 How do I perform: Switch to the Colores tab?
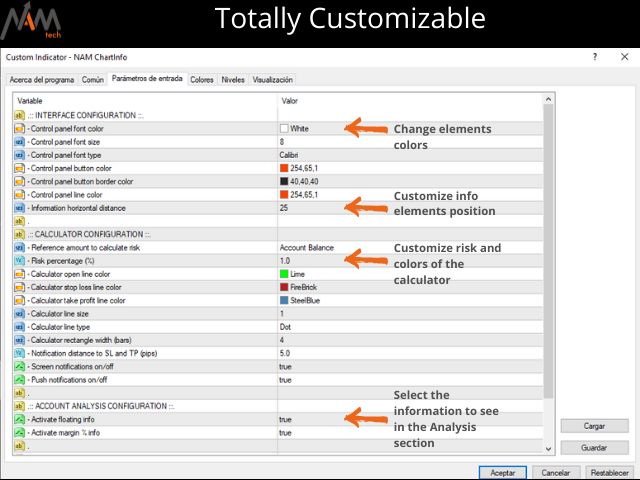point(202,80)
